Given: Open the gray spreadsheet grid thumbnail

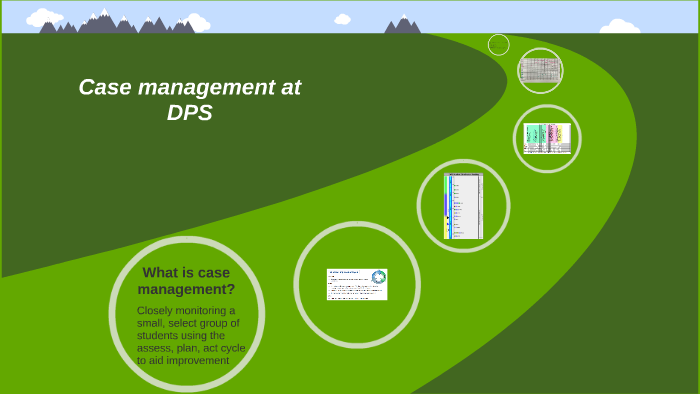Looking at the screenshot, I should 540,71.
